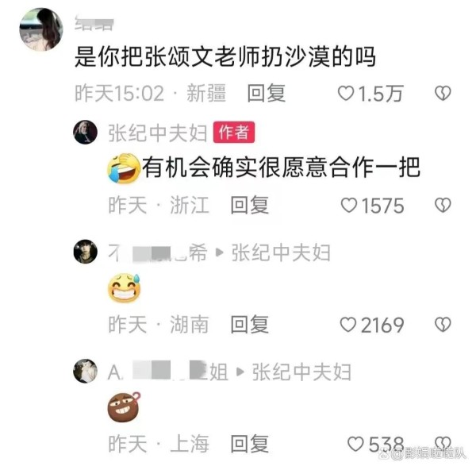
Task: Reply to the author's Zhejiang comment
Action: (x=250, y=206)
